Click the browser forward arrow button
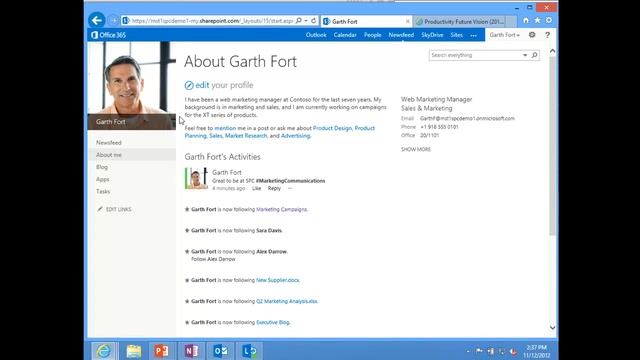640x360 pixels. [113, 20]
